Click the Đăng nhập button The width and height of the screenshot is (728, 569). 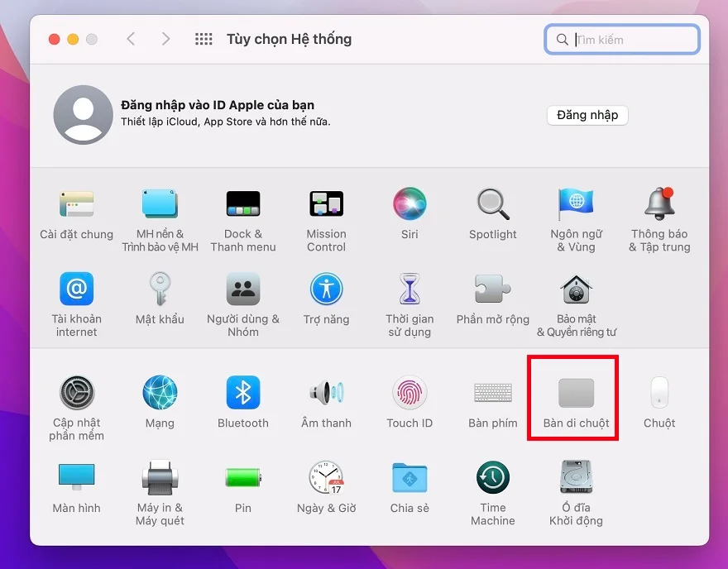pos(587,115)
